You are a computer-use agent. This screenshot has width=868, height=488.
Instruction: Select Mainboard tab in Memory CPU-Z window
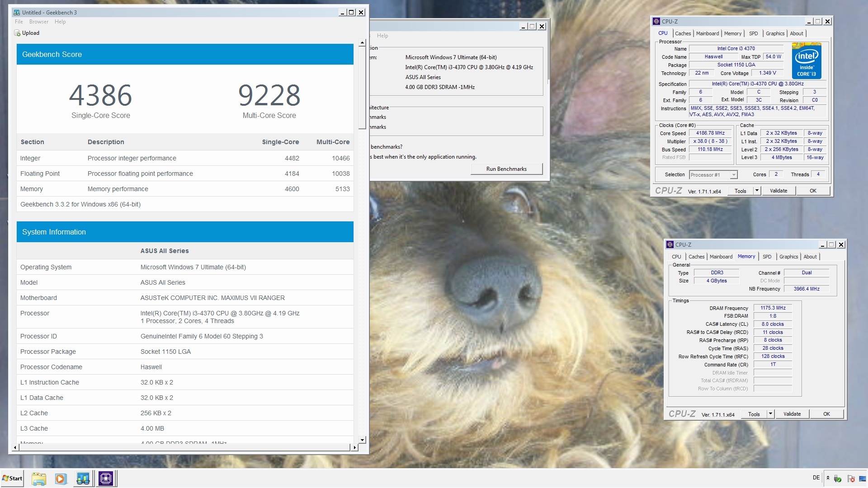click(x=721, y=257)
